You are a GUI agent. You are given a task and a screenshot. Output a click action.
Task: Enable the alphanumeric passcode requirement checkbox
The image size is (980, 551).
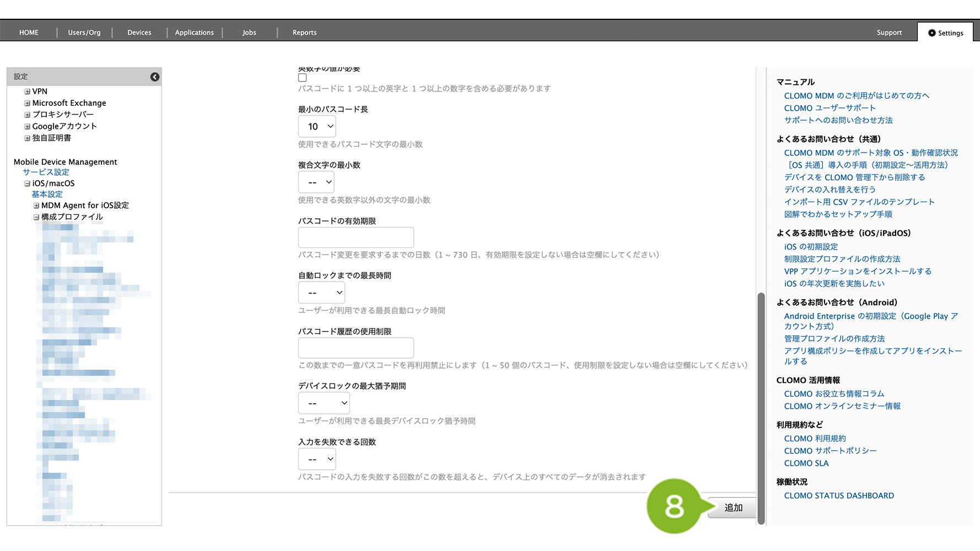[x=303, y=78]
